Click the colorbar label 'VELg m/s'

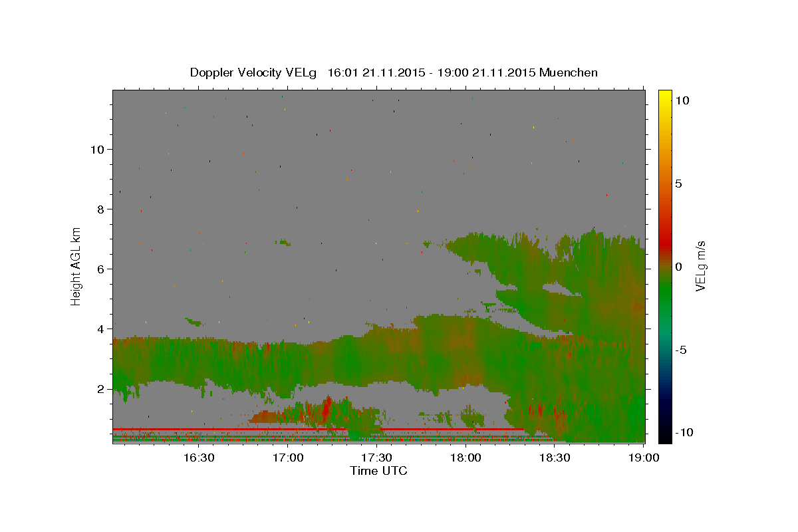point(700,266)
